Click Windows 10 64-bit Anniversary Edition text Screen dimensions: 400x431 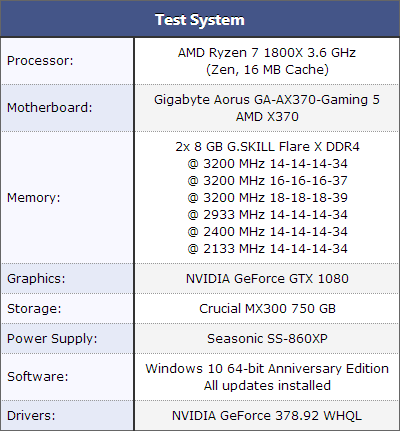(267, 369)
